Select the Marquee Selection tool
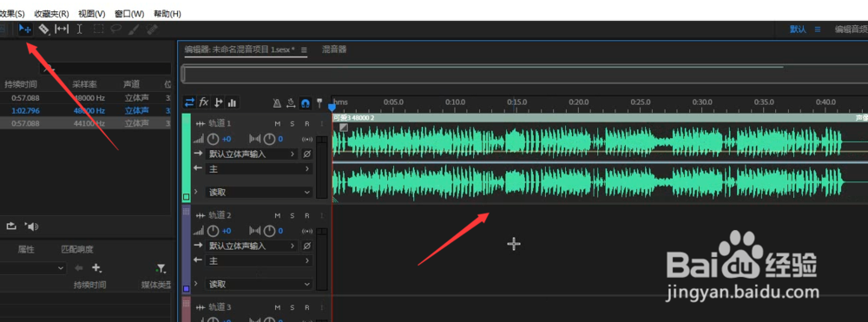The width and height of the screenshot is (868, 322). pyautogui.click(x=98, y=30)
